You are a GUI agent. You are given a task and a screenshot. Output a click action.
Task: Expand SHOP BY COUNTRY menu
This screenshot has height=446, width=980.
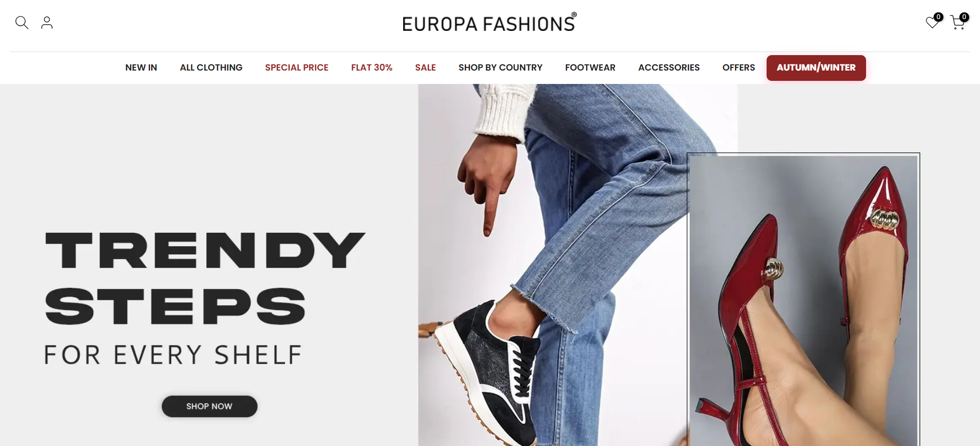[x=501, y=67]
